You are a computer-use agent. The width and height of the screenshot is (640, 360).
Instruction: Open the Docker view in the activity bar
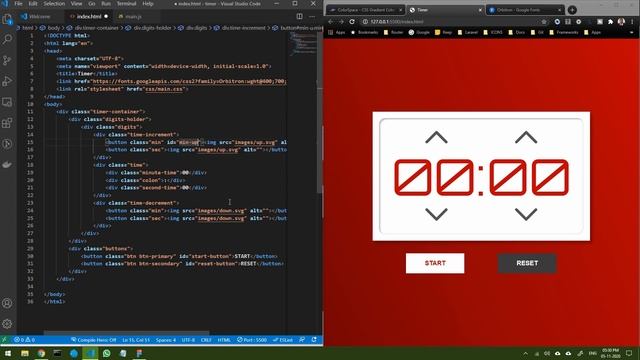pos(7,164)
